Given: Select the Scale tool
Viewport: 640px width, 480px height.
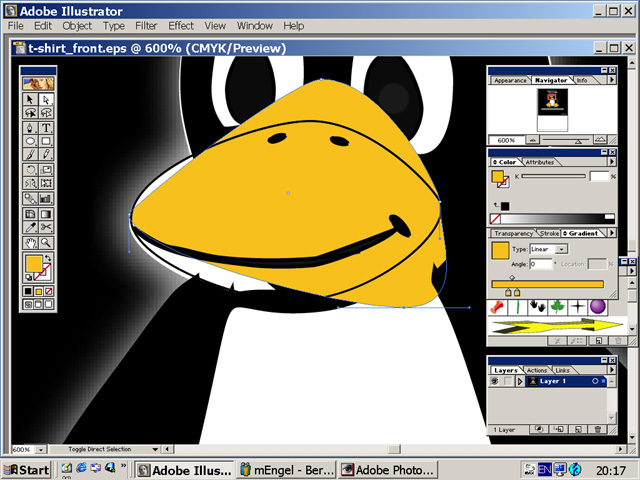Looking at the screenshot, I should pyautogui.click(x=46, y=170).
